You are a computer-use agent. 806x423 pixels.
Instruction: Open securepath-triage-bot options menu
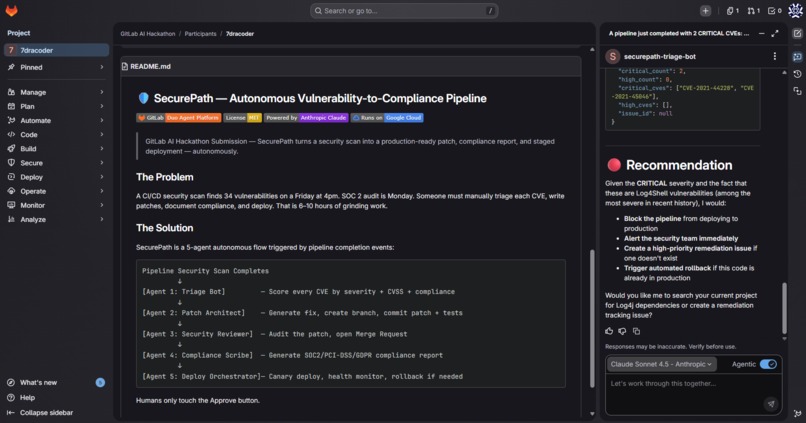click(x=775, y=57)
